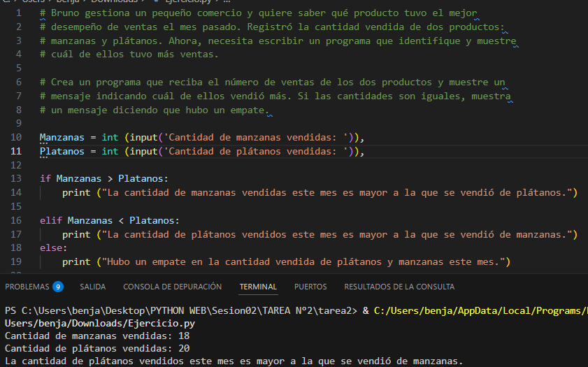Click the 'Platanos' variable on line 11

coord(62,152)
